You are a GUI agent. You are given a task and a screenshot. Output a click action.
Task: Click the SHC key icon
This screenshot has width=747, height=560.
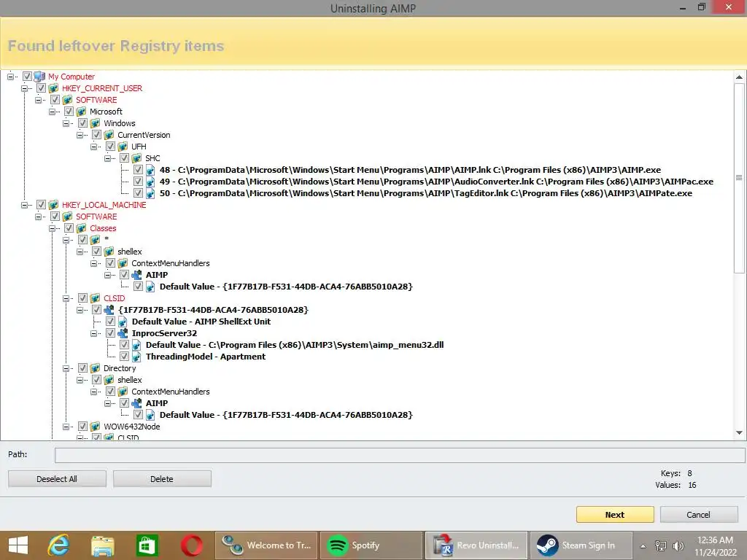pyautogui.click(x=136, y=158)
